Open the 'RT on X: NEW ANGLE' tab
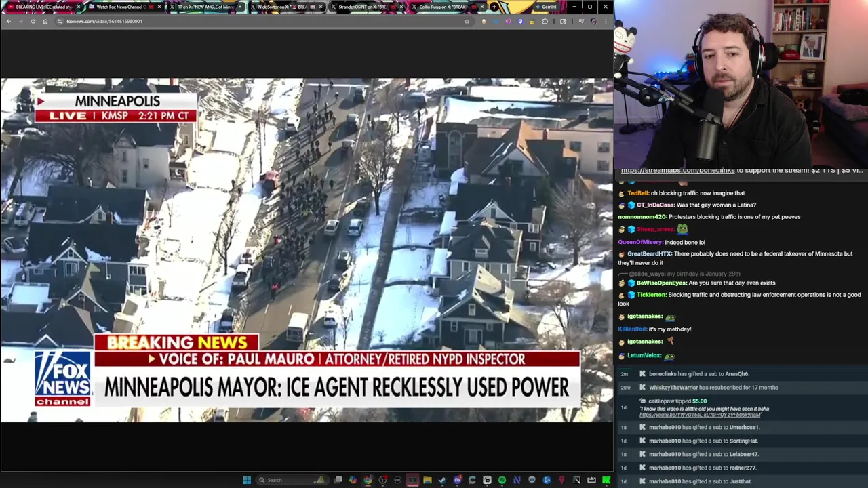 point(205,7)
